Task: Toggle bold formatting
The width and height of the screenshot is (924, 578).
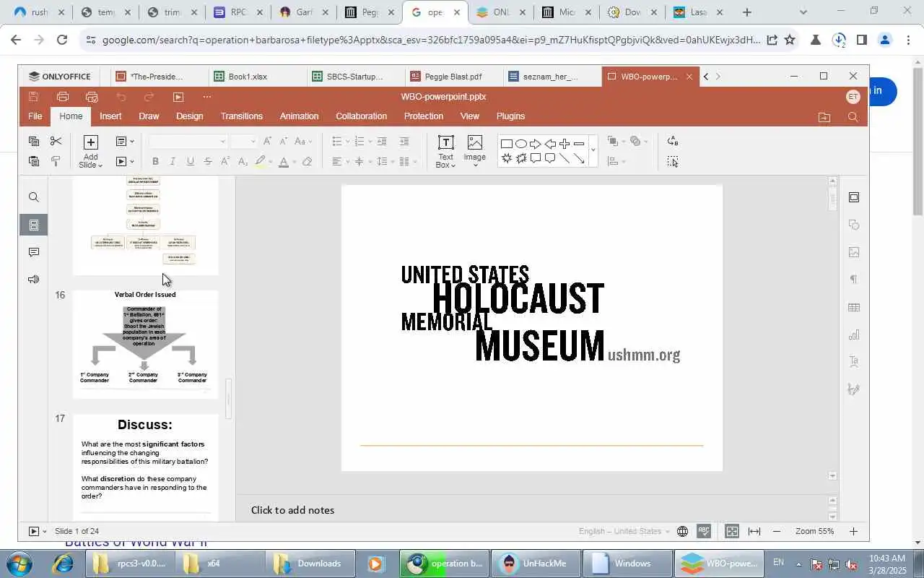Action: [x=155, y=162]
